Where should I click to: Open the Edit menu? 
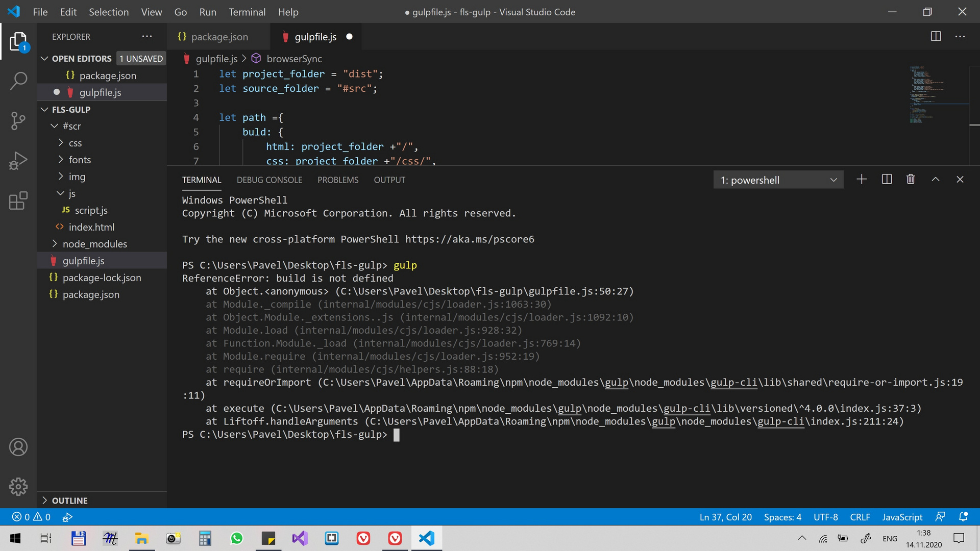tap(68, 12)
